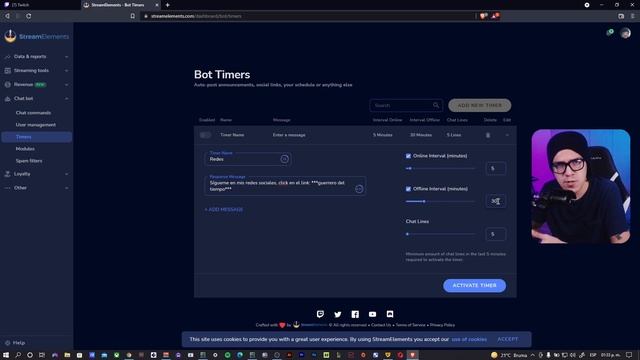The width and height of the screenshot is (640, 360).
Task: Click the Response Message text field
Action: tap(285, 186)
